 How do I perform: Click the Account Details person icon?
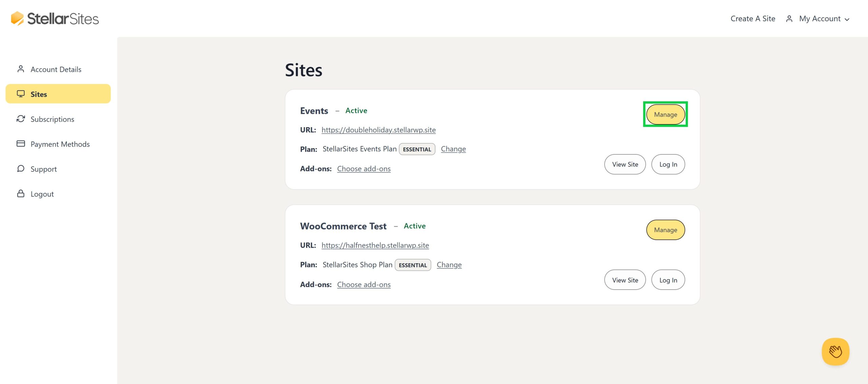[x=21, y=69]
